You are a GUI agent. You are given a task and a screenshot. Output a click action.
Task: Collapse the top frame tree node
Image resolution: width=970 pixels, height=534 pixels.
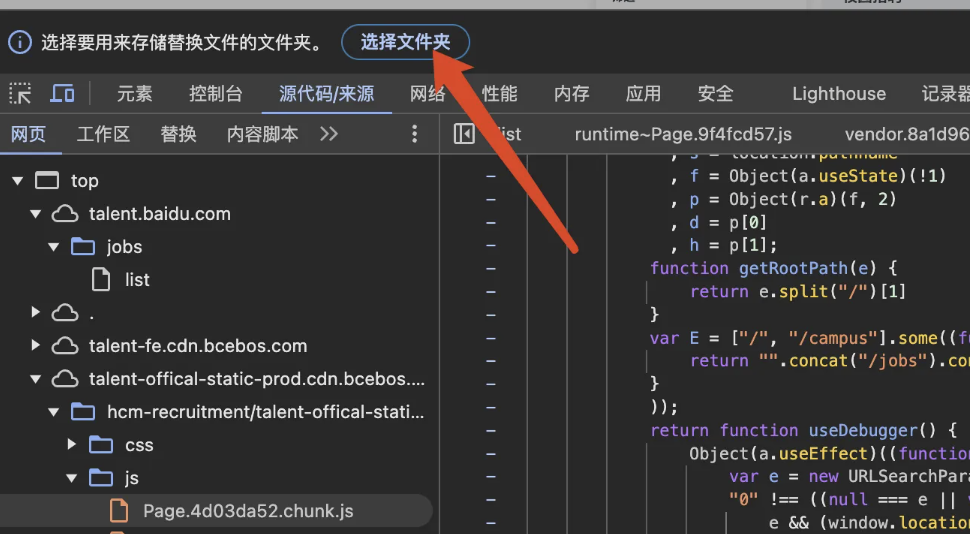point(17,181)
